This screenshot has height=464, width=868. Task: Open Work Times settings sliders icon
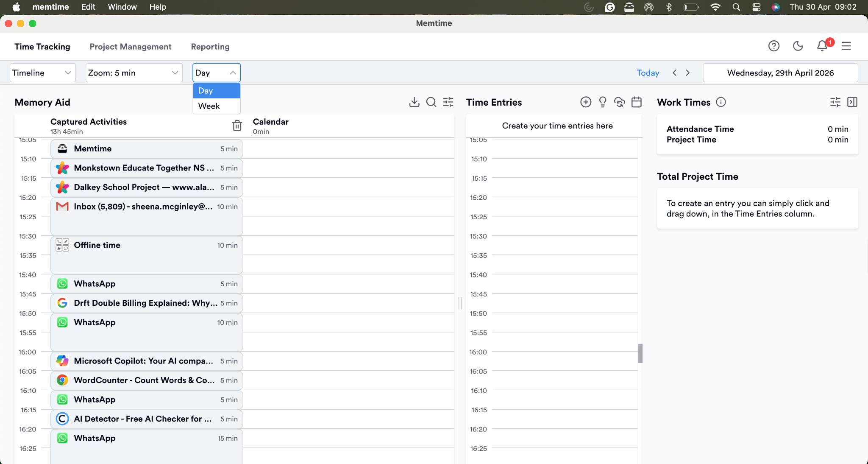835,102
